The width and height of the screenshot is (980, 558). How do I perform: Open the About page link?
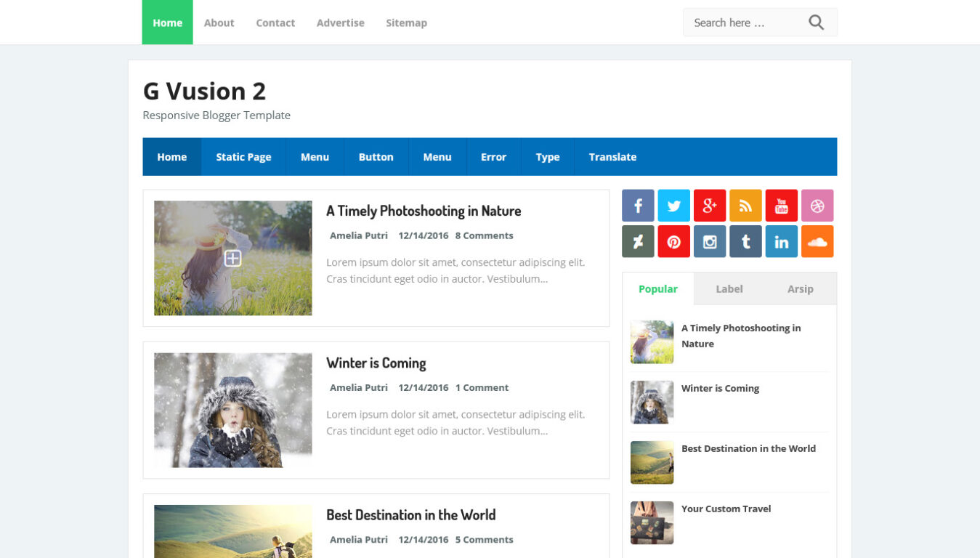pos(219,23)
